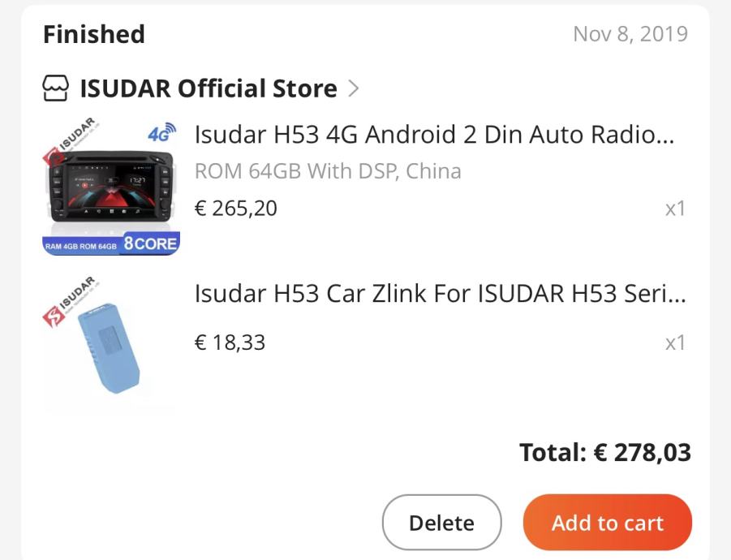This screenshot has width=731, height=560.
Task: Open ISUDAR Official Store via chevron arrow
Action: pyautogui.click(x=354, y=88)
